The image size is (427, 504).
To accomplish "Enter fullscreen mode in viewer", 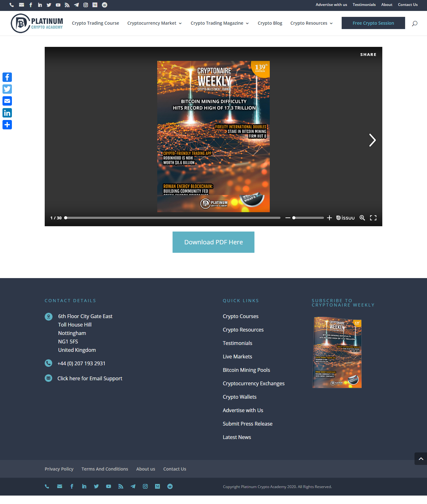I will click(x=373, y=218).
